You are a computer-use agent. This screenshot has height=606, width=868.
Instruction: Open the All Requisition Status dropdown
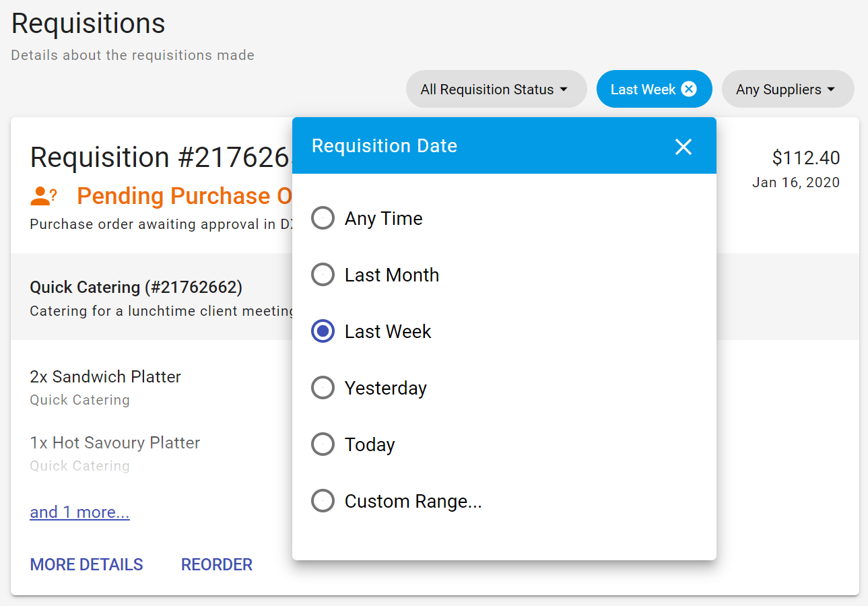click(x=496, y=88)
